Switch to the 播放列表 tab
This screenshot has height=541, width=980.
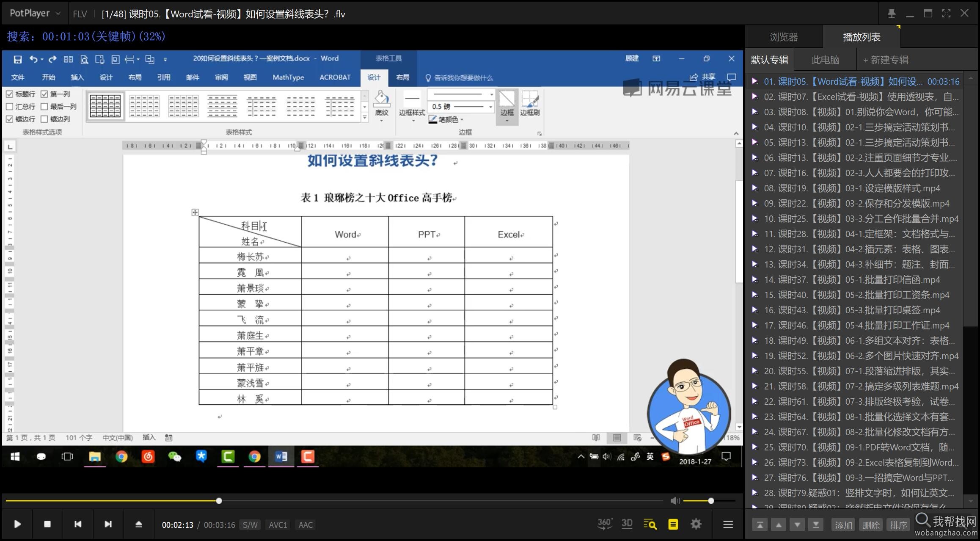pos(862,37)
